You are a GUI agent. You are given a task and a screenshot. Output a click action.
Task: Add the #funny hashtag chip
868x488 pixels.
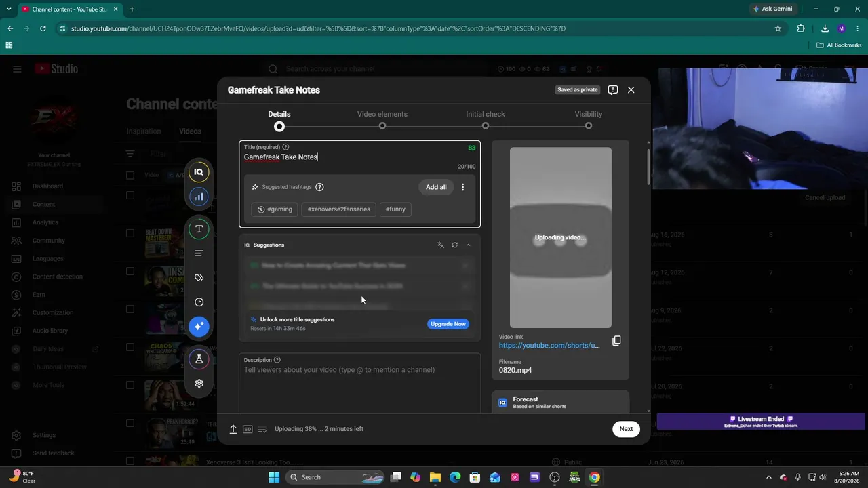point(395,209)
